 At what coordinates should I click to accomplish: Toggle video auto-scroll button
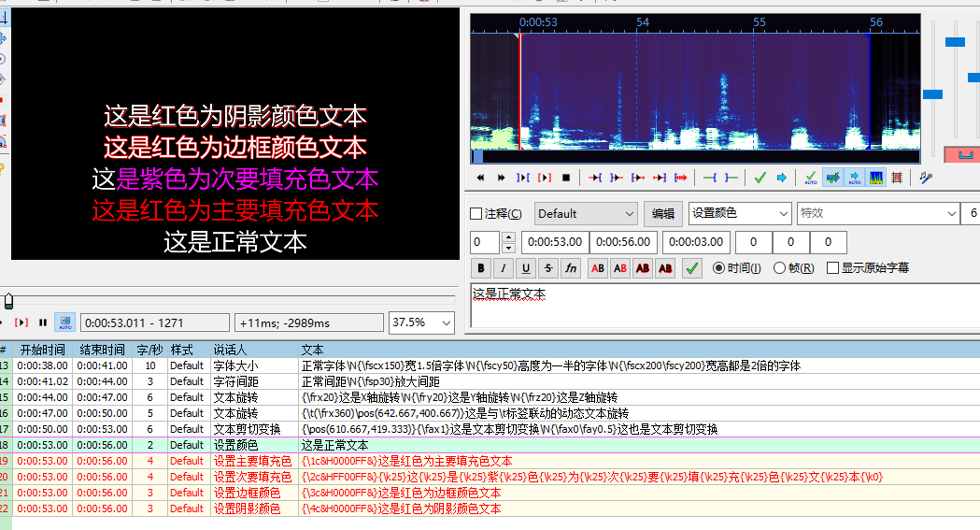[x=65, y=322]
